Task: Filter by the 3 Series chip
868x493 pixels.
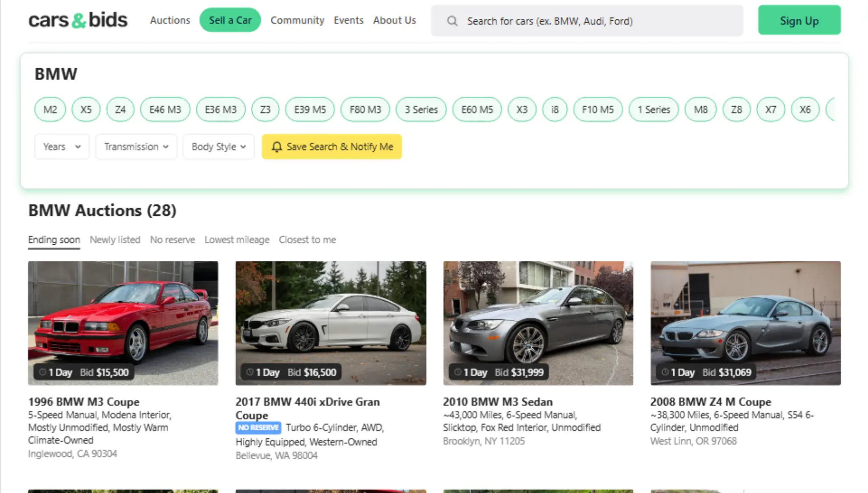Action: tap(421, 109)
